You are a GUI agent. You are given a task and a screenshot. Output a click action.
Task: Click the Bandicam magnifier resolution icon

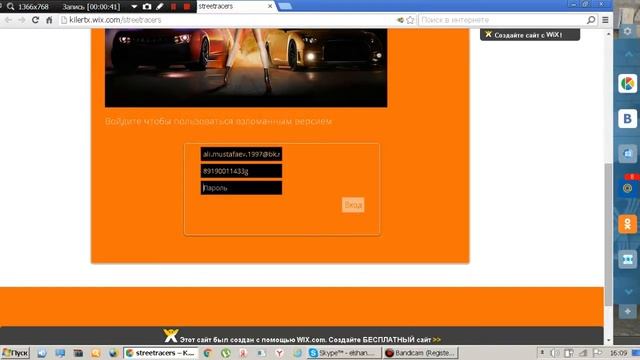11,7
